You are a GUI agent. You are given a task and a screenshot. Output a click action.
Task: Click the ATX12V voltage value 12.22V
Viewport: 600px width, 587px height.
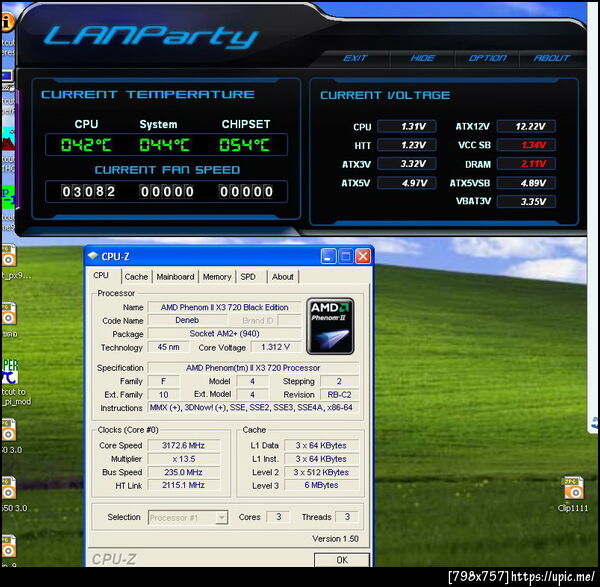[527, 126]
